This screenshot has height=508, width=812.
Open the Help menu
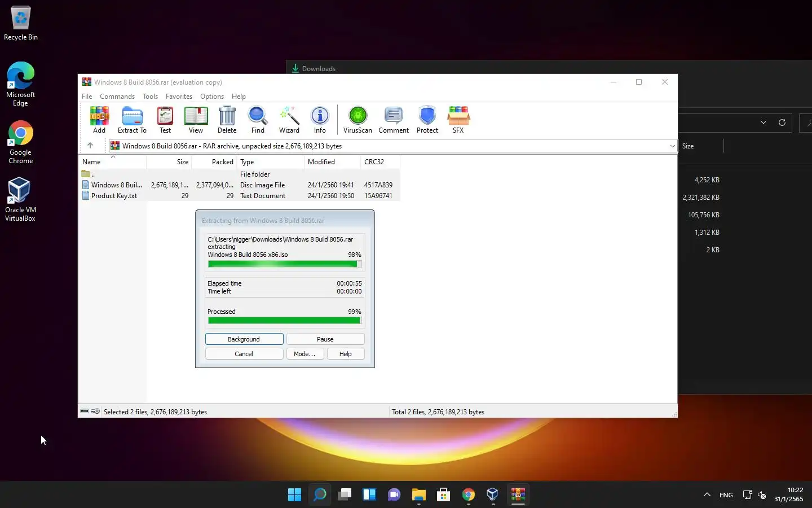(x=239, y=97)
